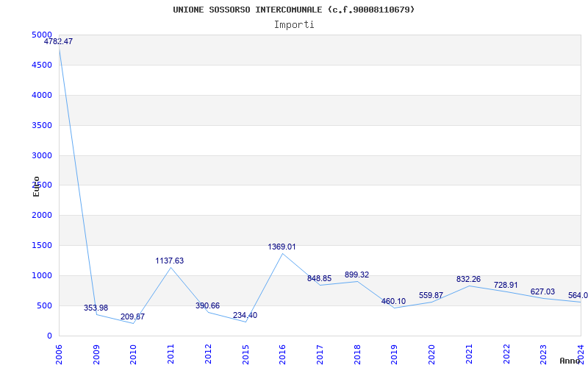Click the 5000 y-axis tick label
This screenshot has width=588, height=368.
coord(41,35)
